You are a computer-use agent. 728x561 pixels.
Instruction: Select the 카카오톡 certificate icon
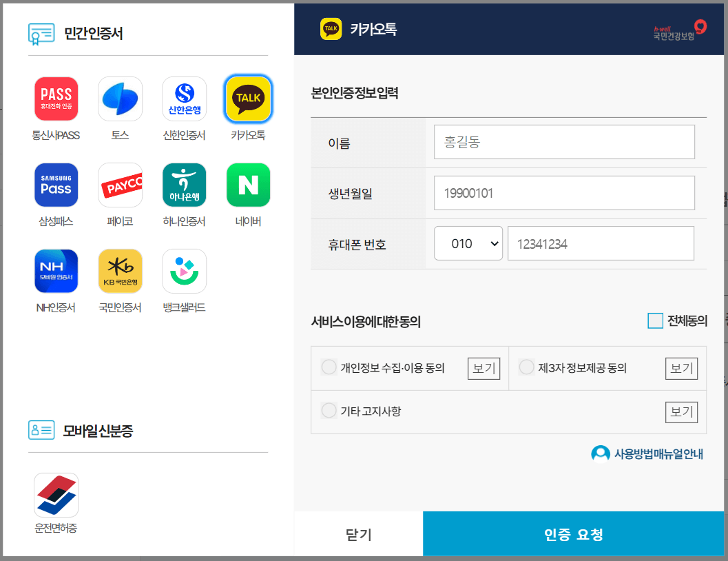(x=248, y=99)
